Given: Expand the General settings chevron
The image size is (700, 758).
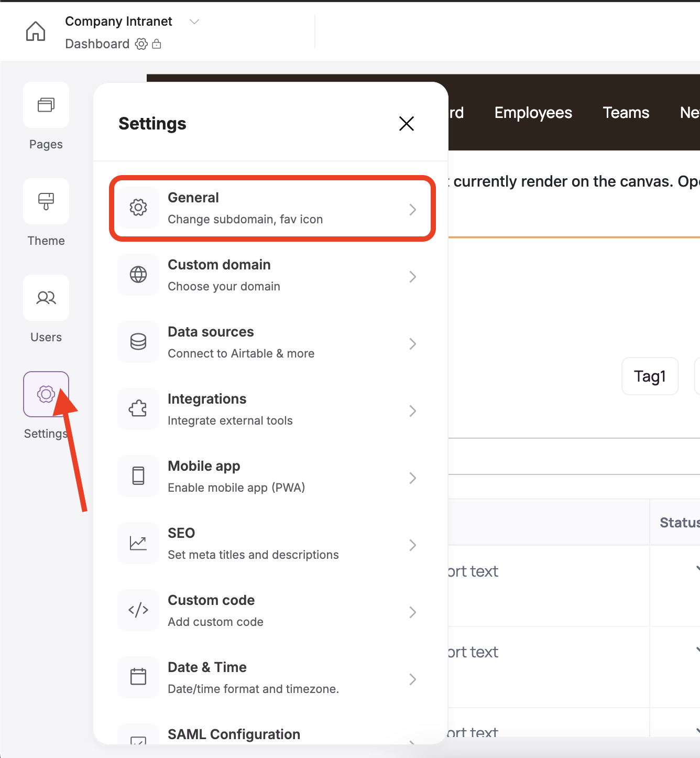Looking at the screenshot, I should pos(413,210).
